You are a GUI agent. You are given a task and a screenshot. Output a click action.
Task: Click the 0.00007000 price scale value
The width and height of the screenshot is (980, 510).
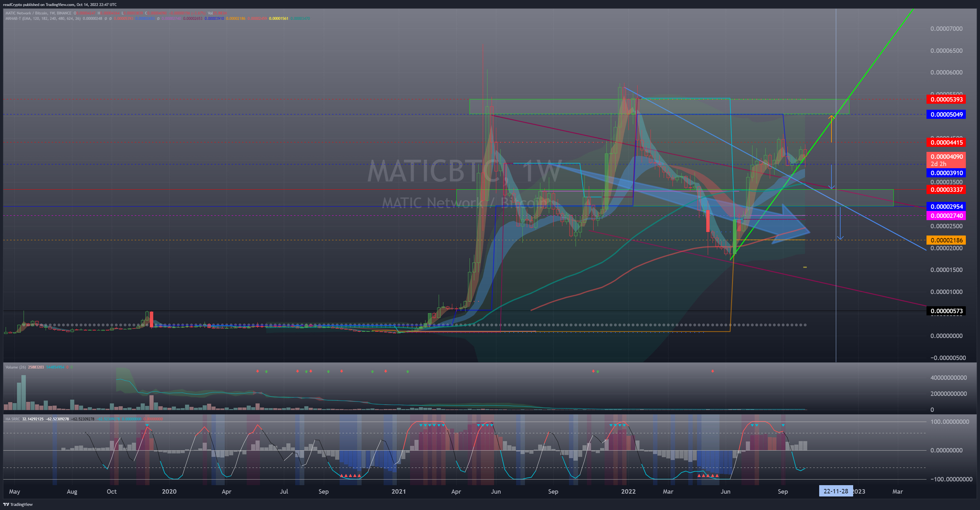(x=947, y=29)
